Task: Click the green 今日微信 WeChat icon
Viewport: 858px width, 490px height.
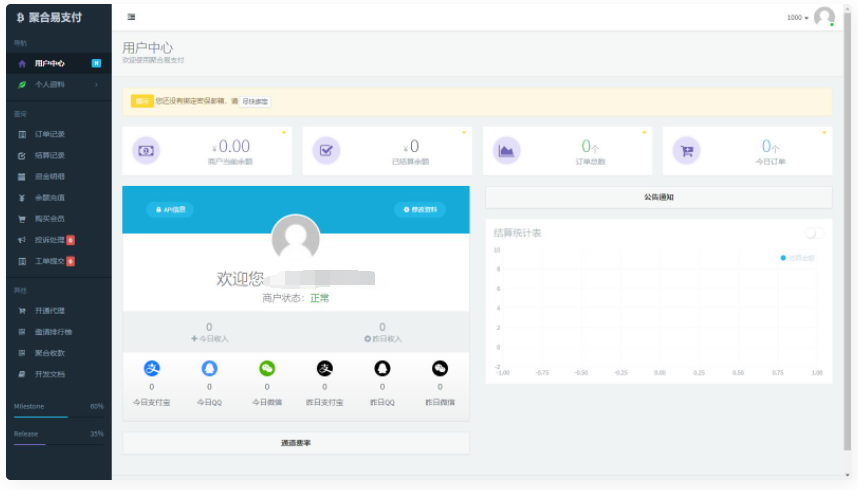Action: pos(267,369)
